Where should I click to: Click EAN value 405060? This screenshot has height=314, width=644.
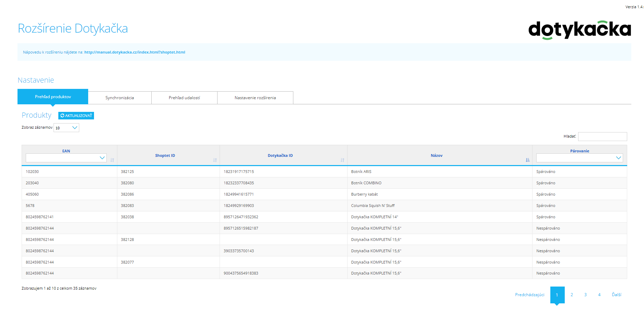[x=32, y=194]
